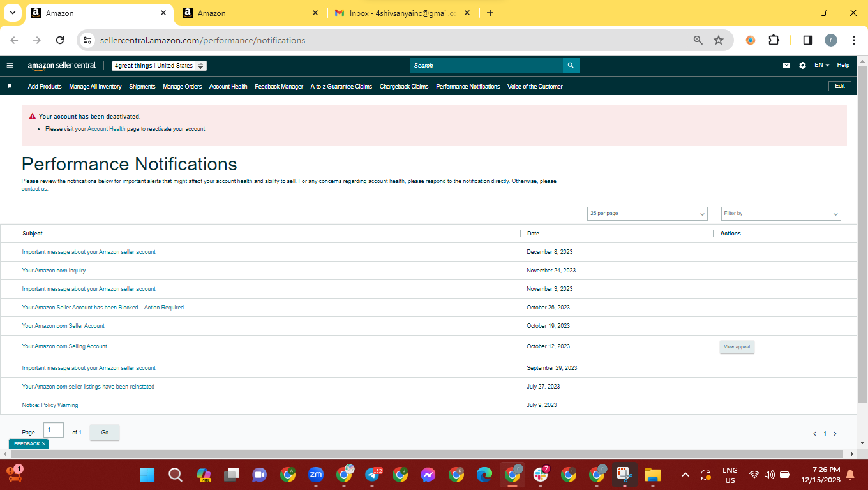This screenshot has width=868, height=490.
Task: Go to the next notifications page arrow
Action: point(835,434)
